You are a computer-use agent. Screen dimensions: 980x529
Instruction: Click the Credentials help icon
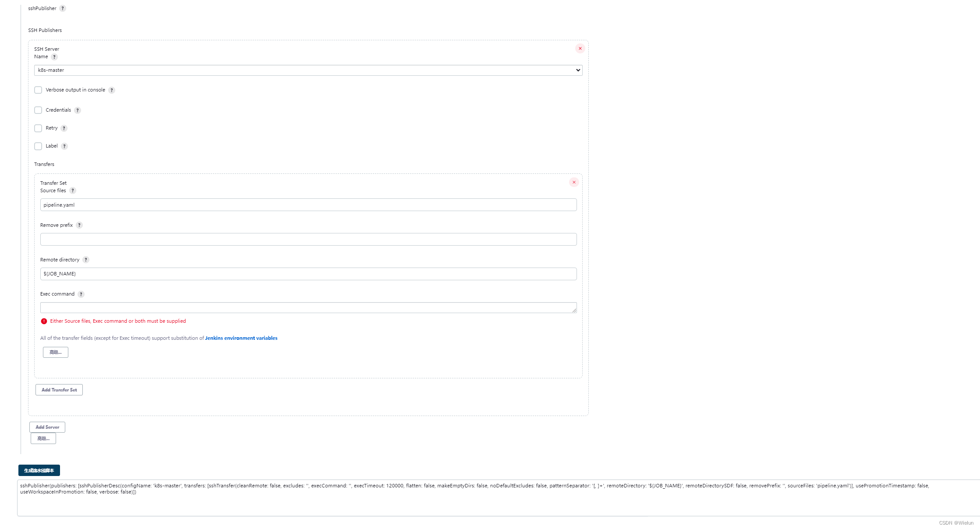(x=78, y=109)
